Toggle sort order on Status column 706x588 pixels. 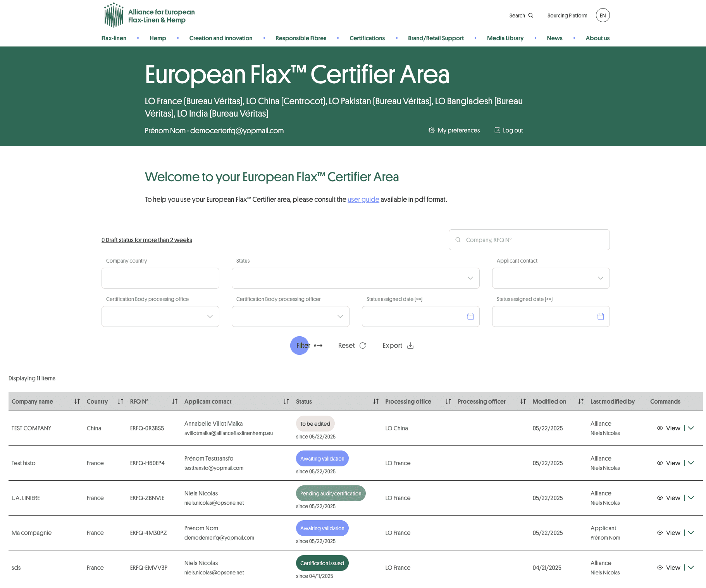tap(375, 401)
